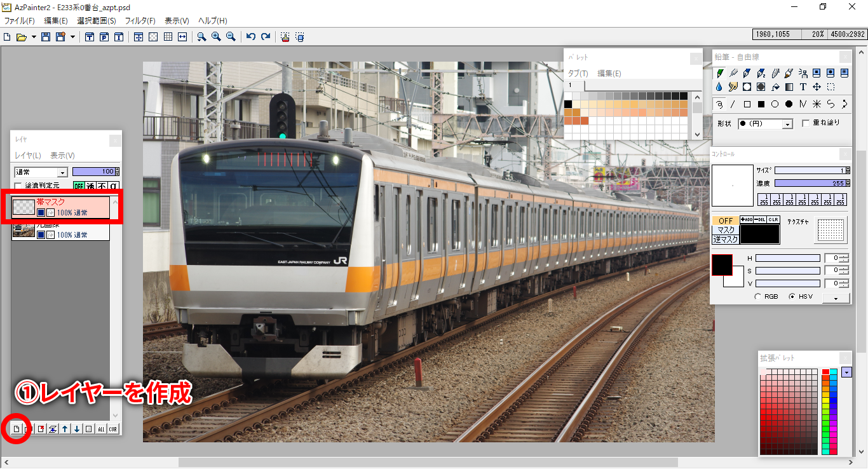
Task: Click the horizontal flip view icon
Action: 182,37
